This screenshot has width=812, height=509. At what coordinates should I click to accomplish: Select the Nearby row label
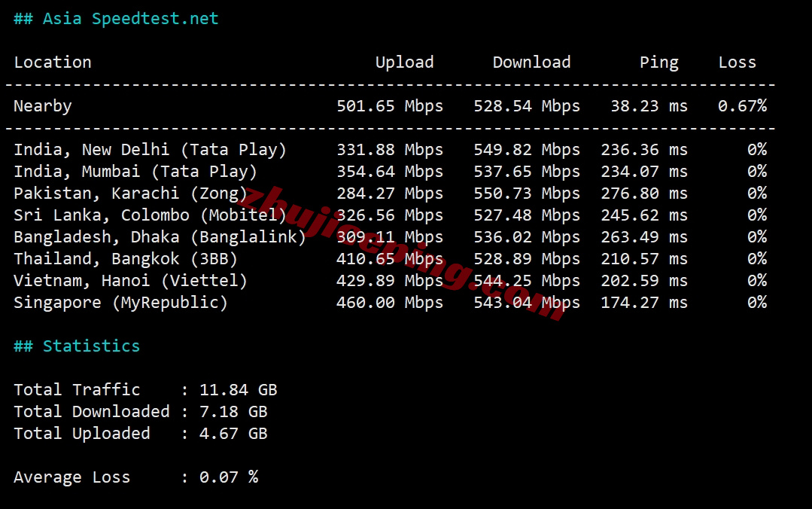pyautogui.click(x=43, y=106)
